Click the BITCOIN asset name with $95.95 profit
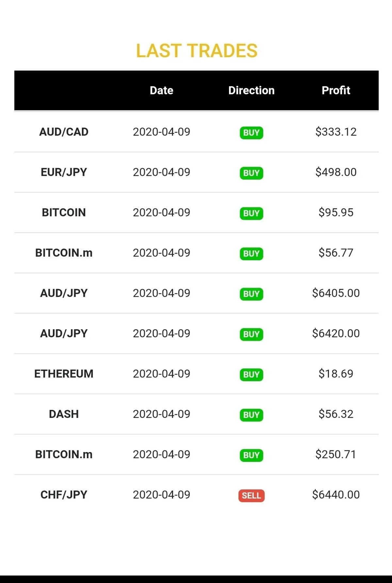The height and width of the screenshot is (583, 392). point(64,213)
